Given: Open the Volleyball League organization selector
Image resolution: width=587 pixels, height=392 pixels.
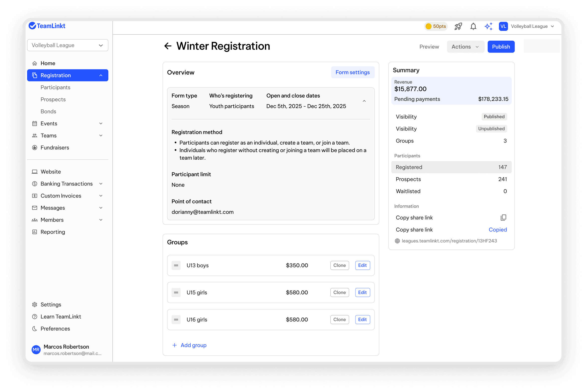Looking at the screenshot, I should (x=68, y=45).
